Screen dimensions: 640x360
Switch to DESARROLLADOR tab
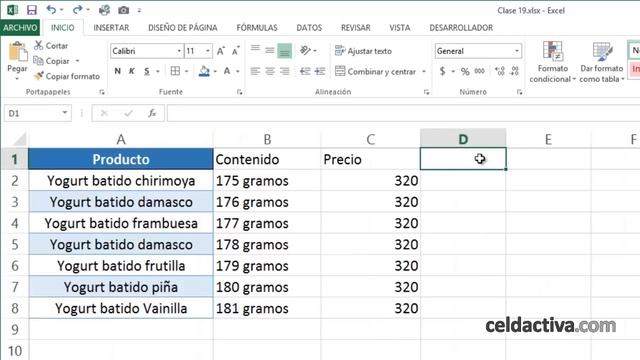tap(461, 28)
